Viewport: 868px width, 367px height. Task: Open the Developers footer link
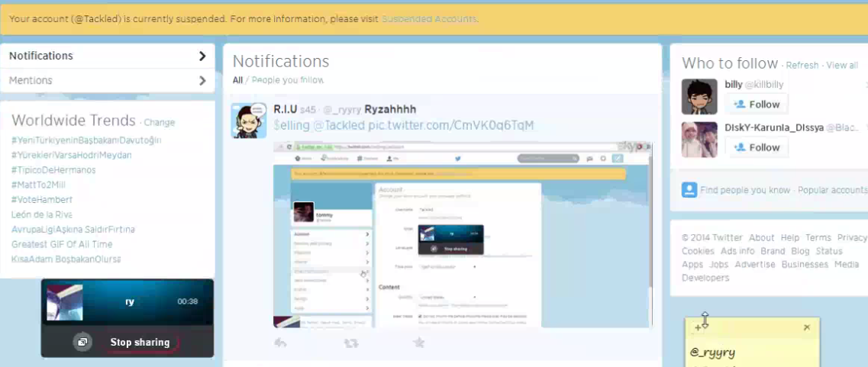705,277
